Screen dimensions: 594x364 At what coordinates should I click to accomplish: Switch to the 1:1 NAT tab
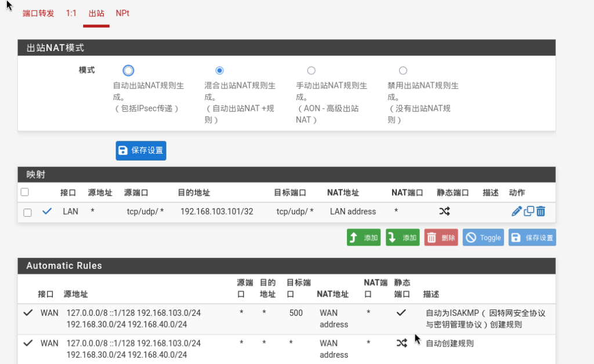coord(71,13)
